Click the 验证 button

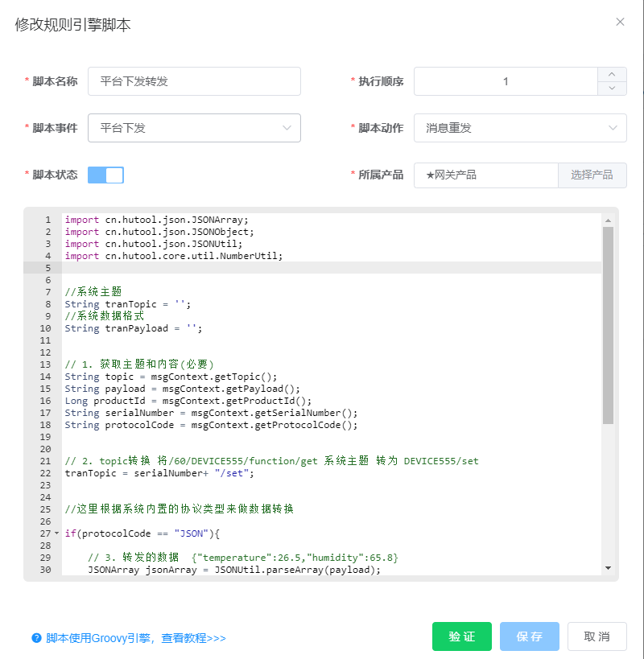click(461, 636)
